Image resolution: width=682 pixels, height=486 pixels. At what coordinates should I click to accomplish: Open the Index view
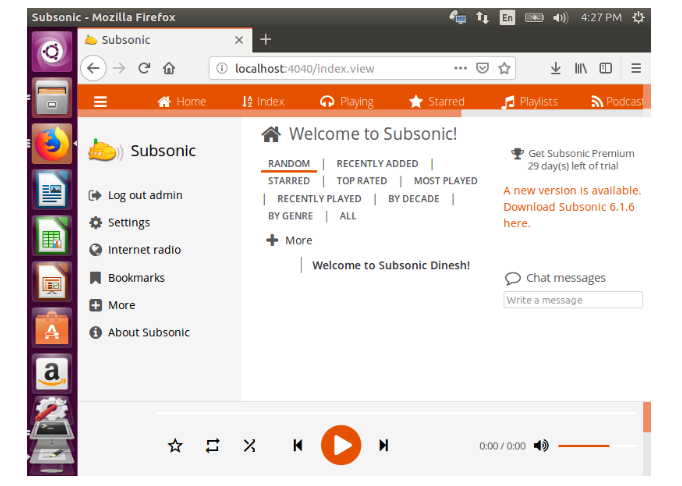pos(263,101)
